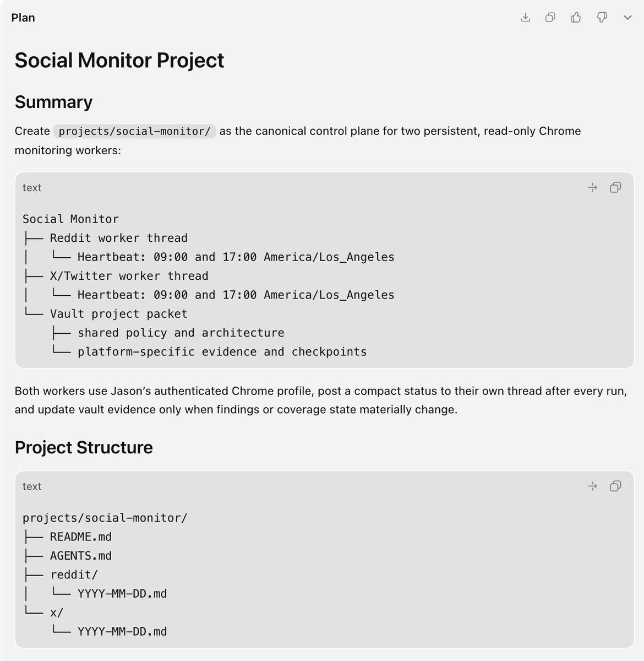
Task: Click the inline code projects/social-monitor/
Action: click(134, 131)
